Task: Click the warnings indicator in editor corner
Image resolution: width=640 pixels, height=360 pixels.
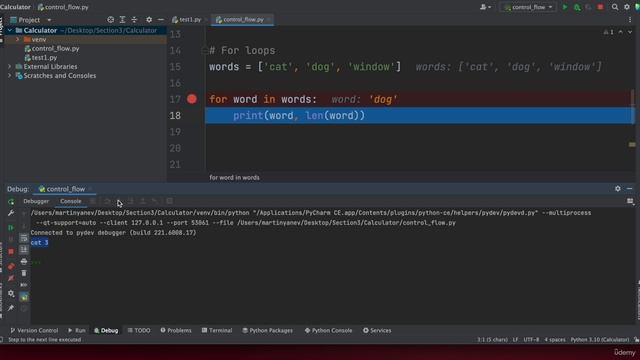Action: (x=609, y=32)
